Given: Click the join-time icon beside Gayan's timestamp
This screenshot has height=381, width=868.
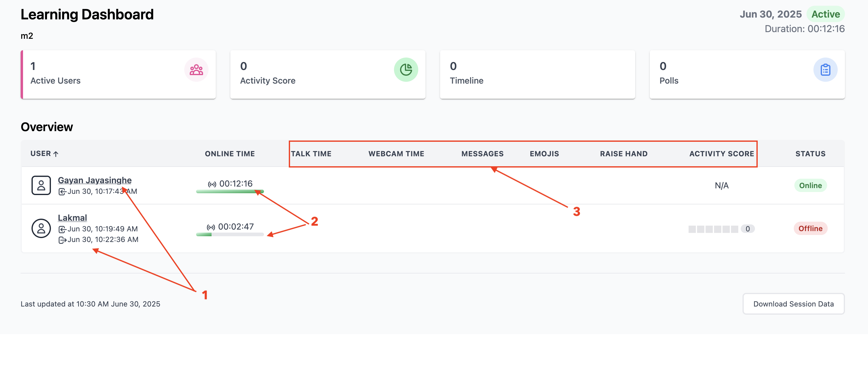Looking at the screenshot, I should click(x=62, y=192).
